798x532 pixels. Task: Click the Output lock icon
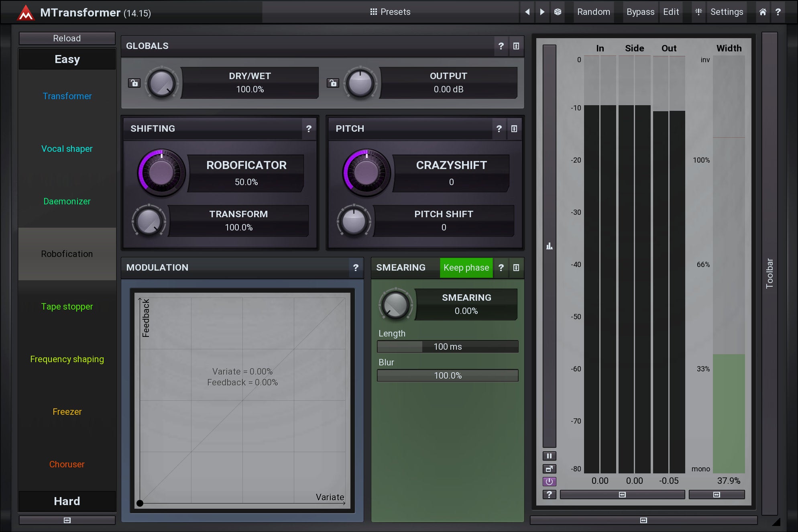333,83
